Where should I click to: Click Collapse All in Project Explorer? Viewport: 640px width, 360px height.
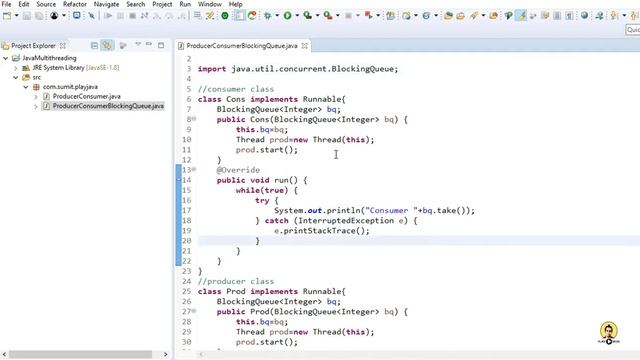click(94, 45)
